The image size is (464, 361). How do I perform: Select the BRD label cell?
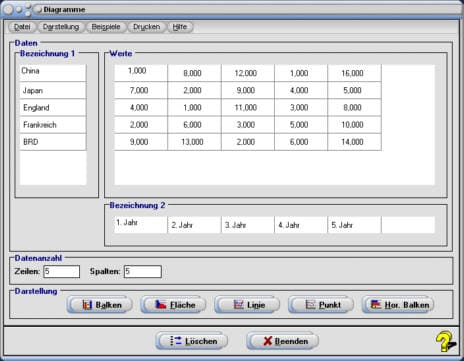53,142
